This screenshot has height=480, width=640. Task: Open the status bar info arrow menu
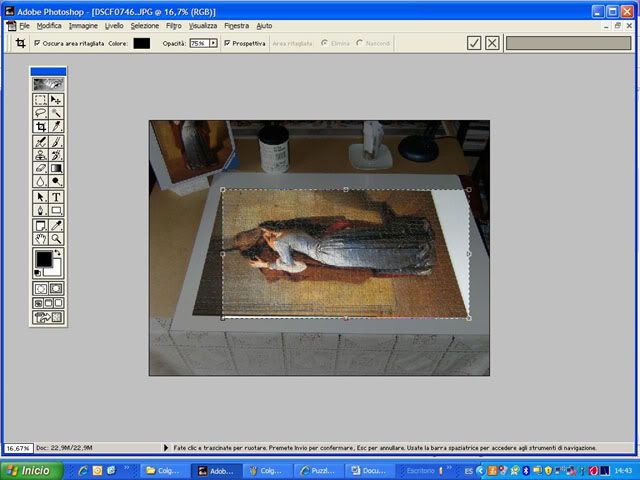(166, 448)
